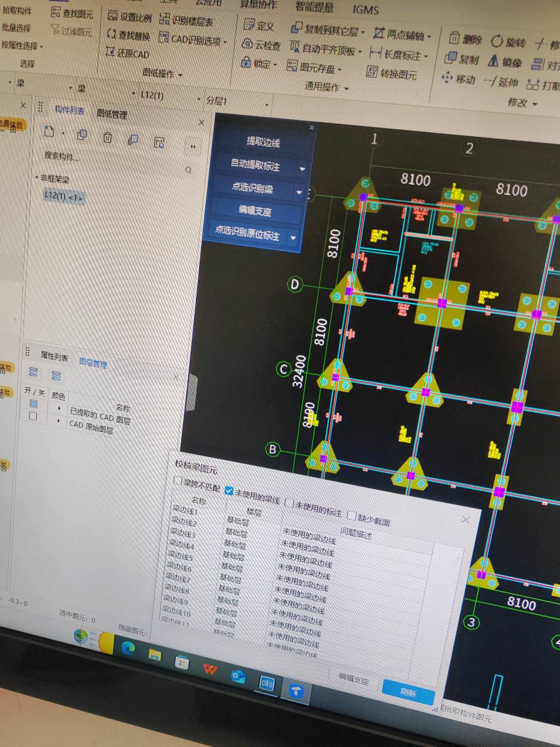Click the 还原CAD restore tool
This screenshot has height=747, width=560.
click(x=127, y=53)
